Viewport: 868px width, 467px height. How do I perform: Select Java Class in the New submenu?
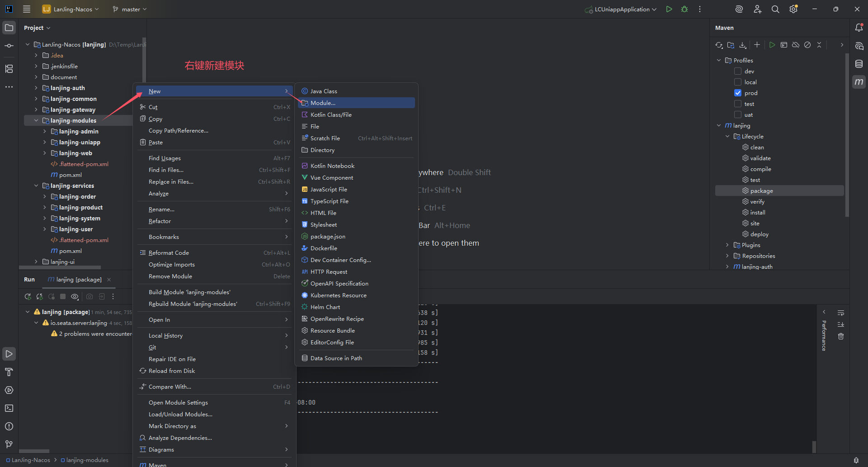click(356, 91)
